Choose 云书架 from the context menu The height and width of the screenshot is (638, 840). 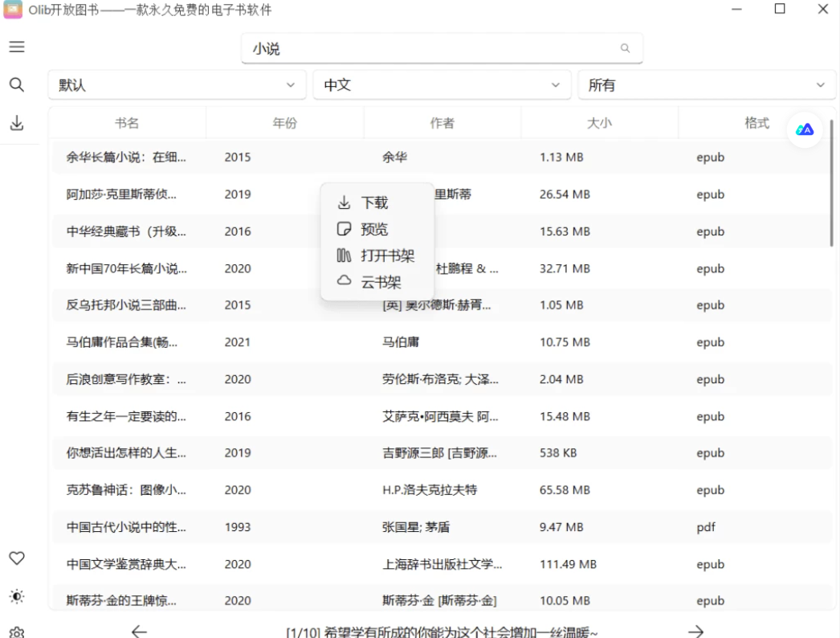tap(380, 282)
